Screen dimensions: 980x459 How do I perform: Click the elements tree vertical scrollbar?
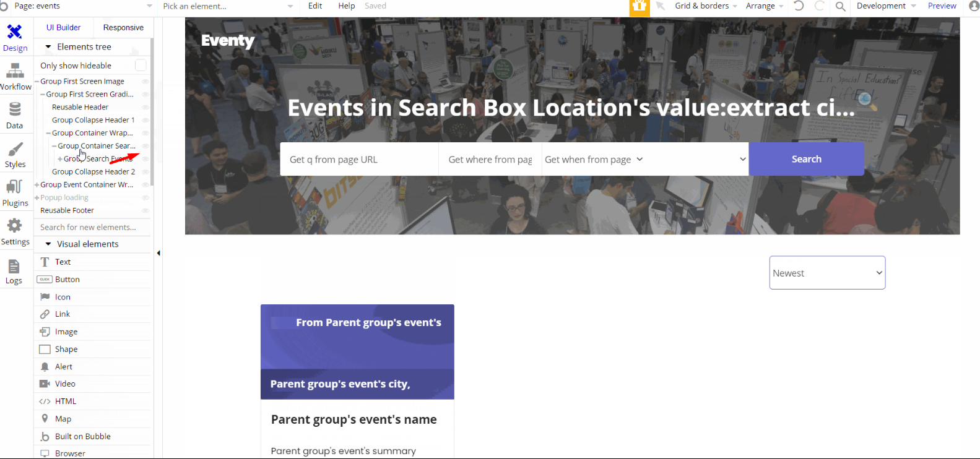point(152,111)
